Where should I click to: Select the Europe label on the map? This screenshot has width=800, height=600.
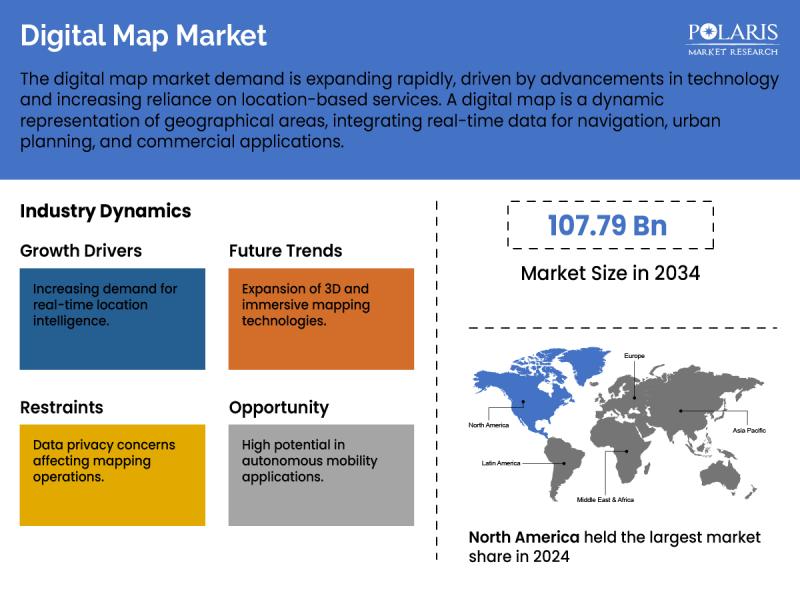[x=635, y=356]
